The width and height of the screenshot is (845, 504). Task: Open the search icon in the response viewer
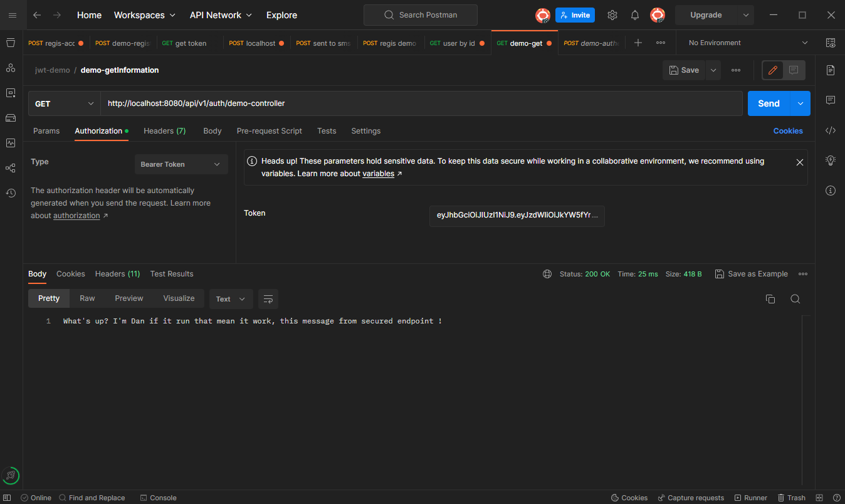point(795,299)
